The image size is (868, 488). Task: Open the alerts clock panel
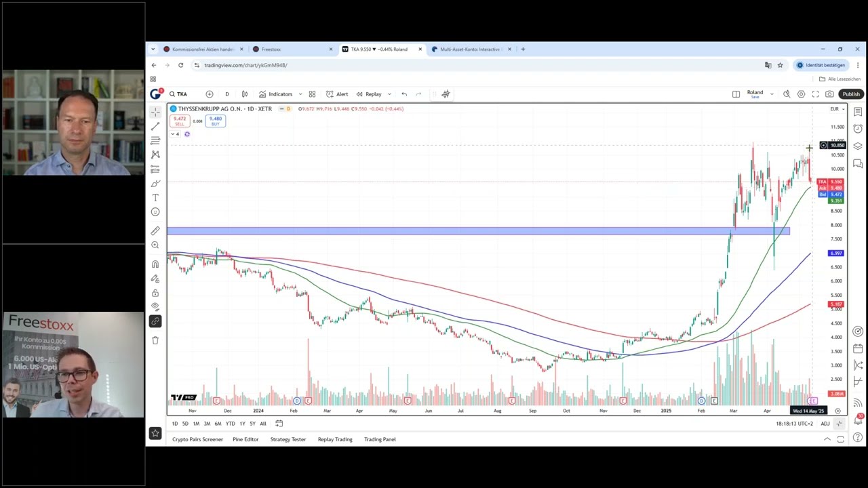point(858,129)
